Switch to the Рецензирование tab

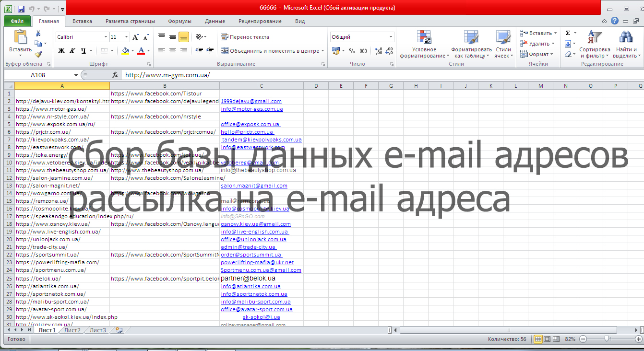[x=260, y=21]
